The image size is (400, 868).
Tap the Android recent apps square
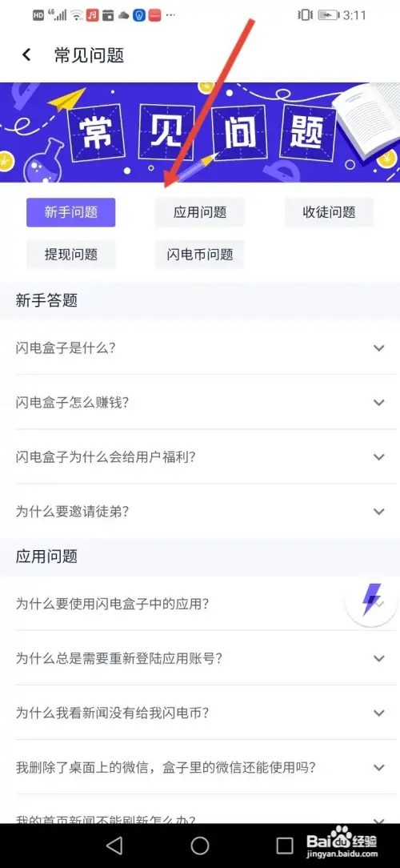[x=284, y=845]
